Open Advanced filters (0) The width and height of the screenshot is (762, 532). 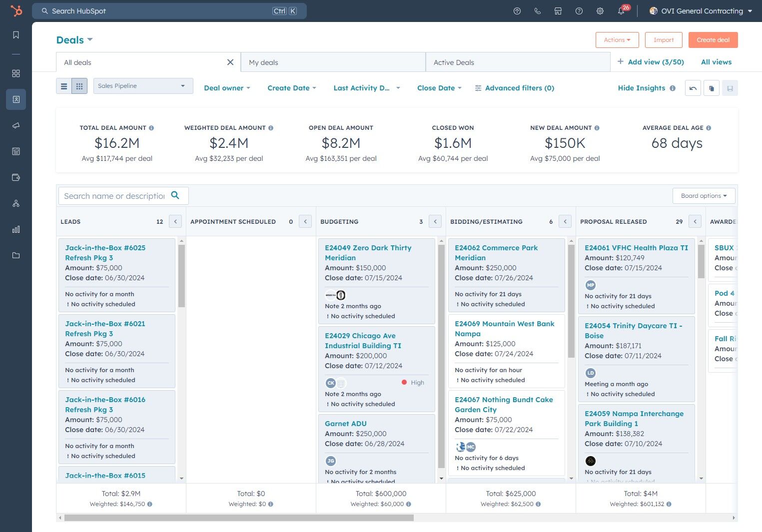coord(514,88)
